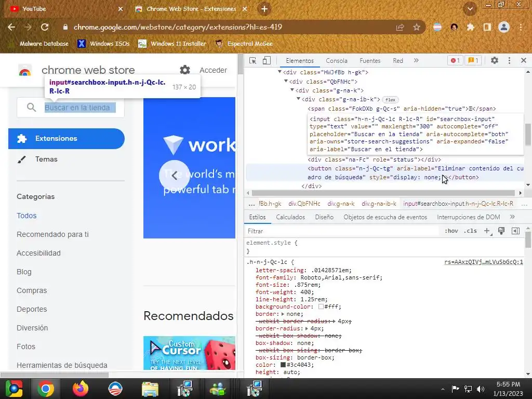Open the Custom Cursor extension thumbnail
The image size is (532, 399).
pos(189,353)
